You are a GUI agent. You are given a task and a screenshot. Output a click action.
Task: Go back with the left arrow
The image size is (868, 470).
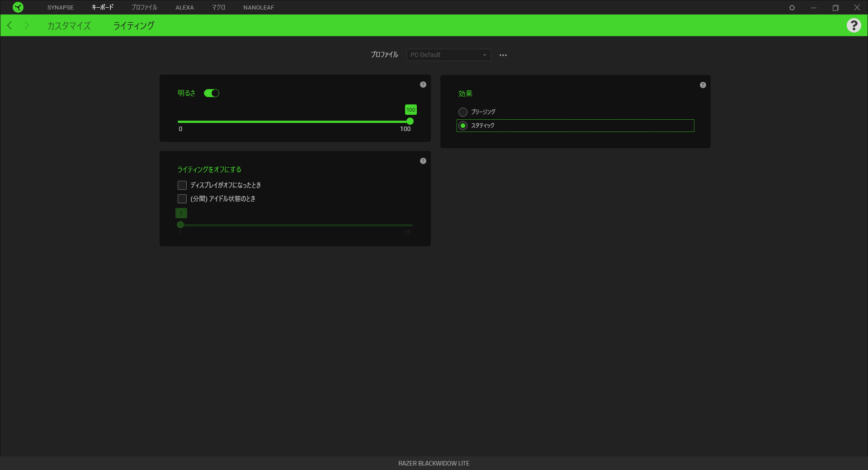[x=10, y=25]
